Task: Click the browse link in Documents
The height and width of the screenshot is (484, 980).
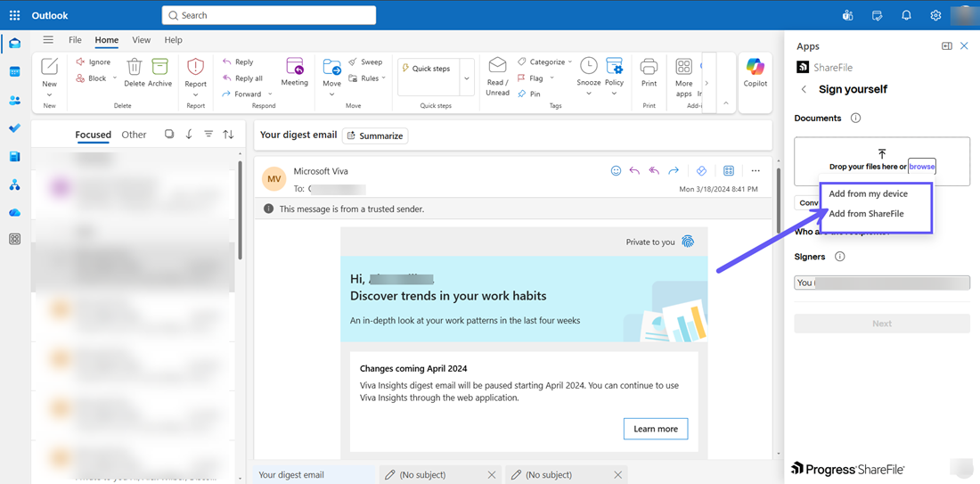Action: (922, 167)
